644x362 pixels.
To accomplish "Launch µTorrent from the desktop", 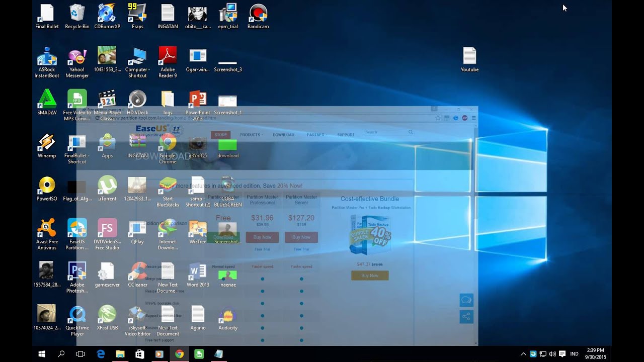I will tap(107, 189).
